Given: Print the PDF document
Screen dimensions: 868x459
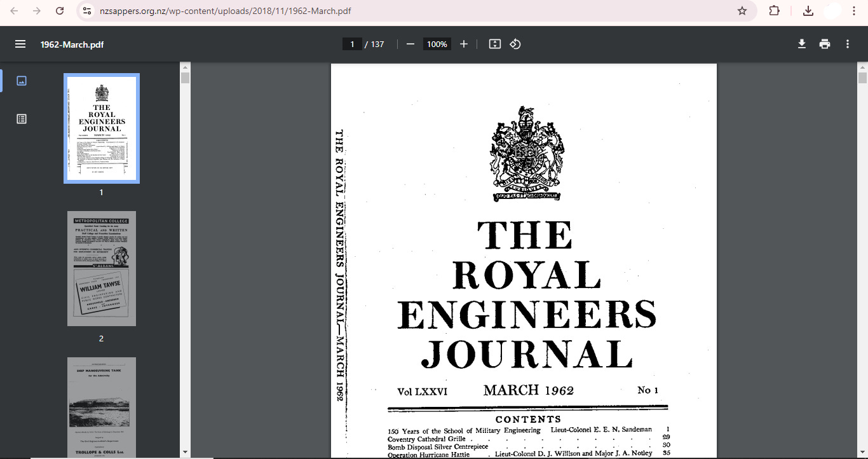Looking at the screenshot, I should [825, 44].
